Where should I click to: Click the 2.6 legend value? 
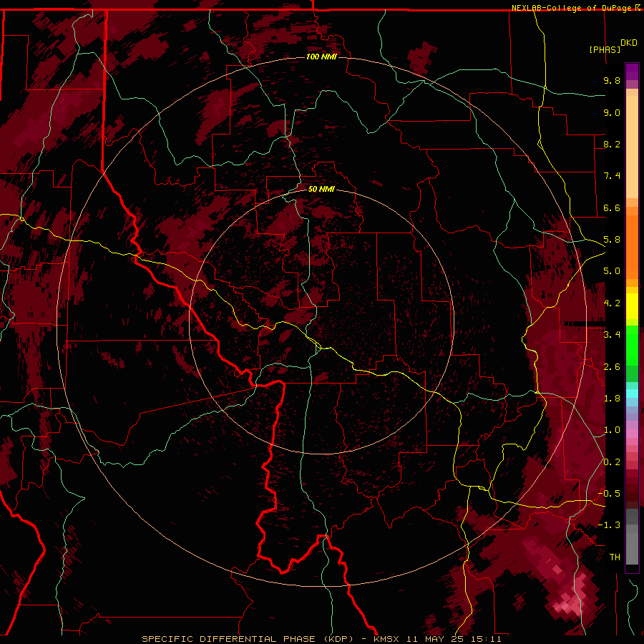coord(612,367)
